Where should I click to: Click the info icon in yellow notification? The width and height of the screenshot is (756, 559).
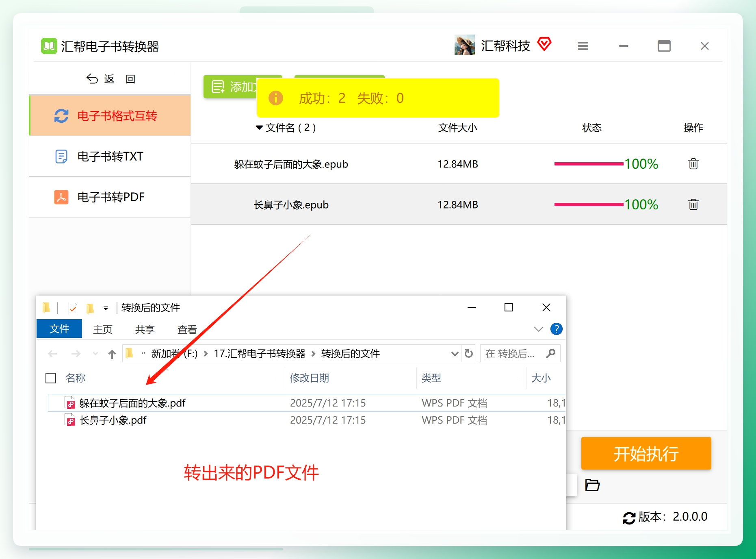[x=276, y=98]
